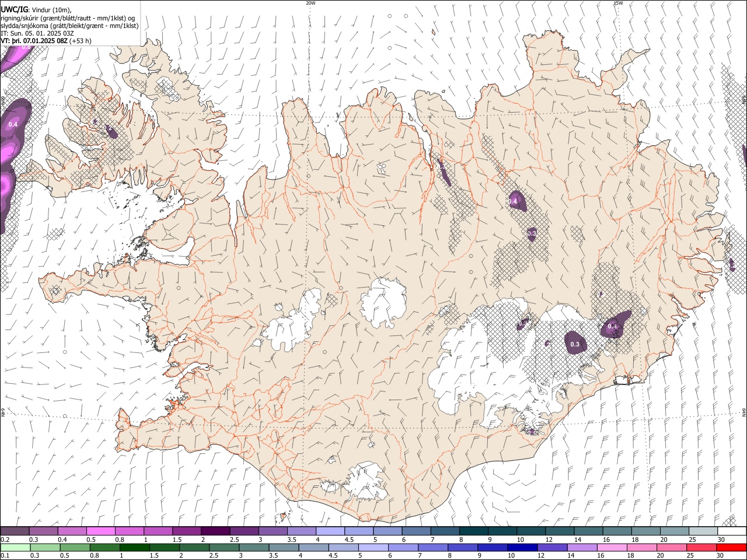Select dark teal upper swatch between 8 and 9

473,531
